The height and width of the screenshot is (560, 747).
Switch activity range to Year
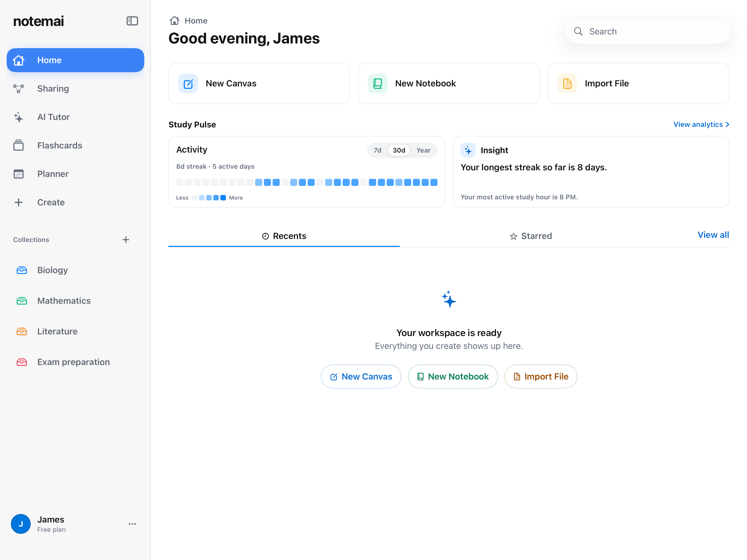424,150
